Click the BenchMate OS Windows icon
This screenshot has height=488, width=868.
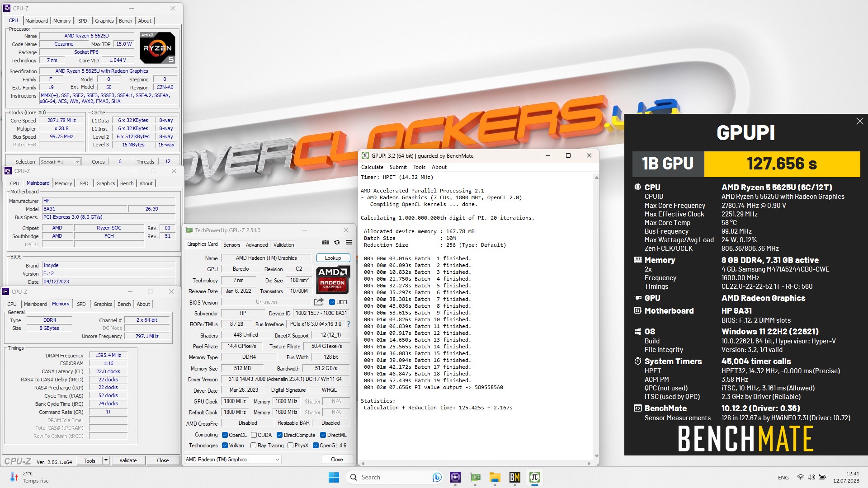pyautogui.click(x=637, y=331)
